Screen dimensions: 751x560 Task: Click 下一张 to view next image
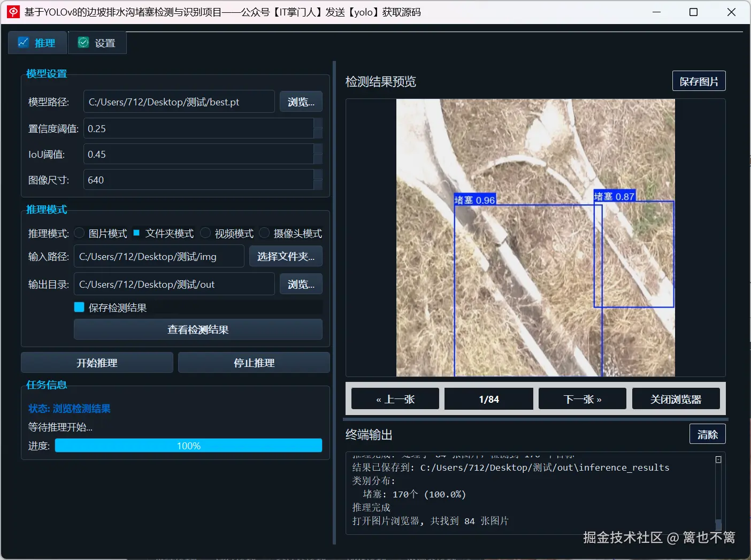click(x=582, y=398)
